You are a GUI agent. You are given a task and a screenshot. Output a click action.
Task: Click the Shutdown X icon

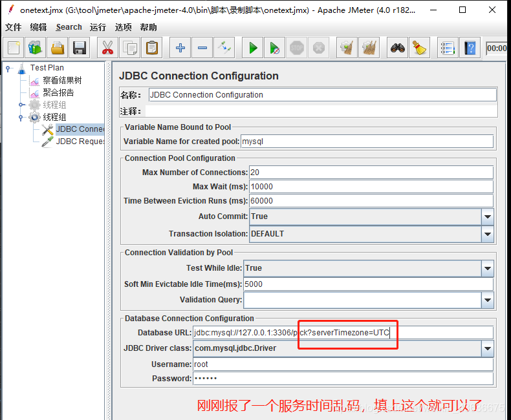tap(318, 48)
